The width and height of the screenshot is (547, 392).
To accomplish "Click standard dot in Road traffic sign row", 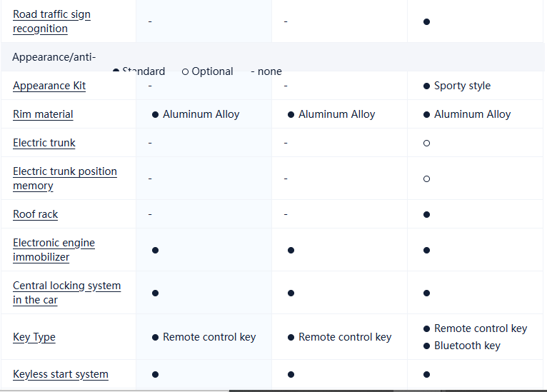I will (426, 21).
